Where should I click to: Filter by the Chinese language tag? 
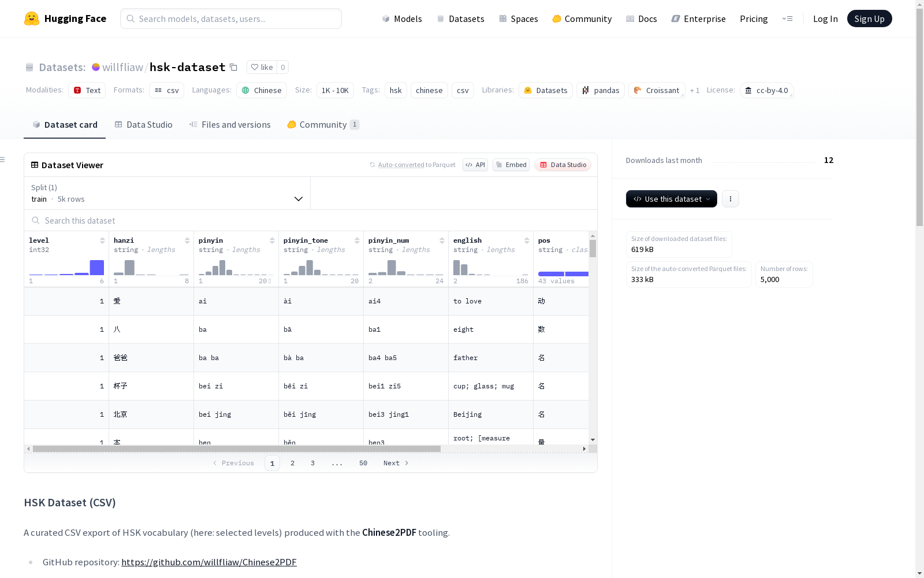tap(262, 90)
